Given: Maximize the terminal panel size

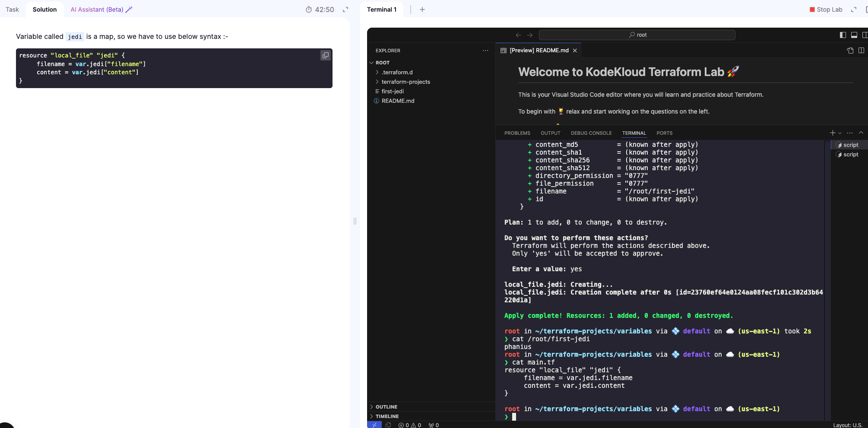Looking at the screenshot, I should coord(861,133).
